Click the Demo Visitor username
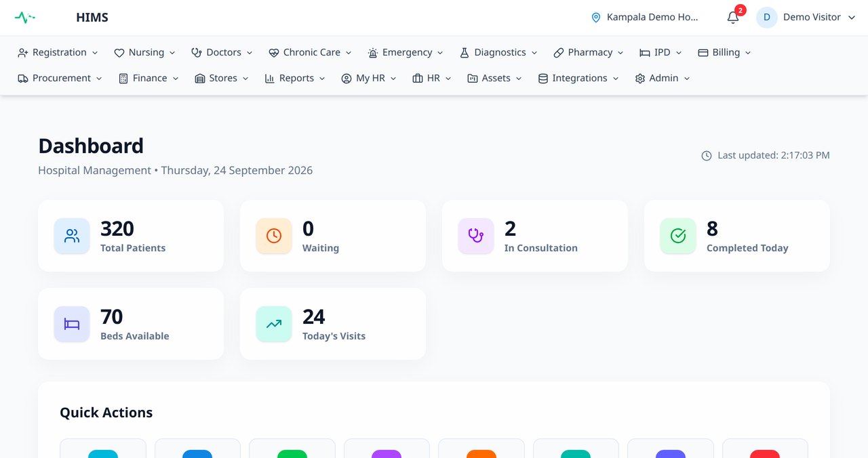 [812, 18]
